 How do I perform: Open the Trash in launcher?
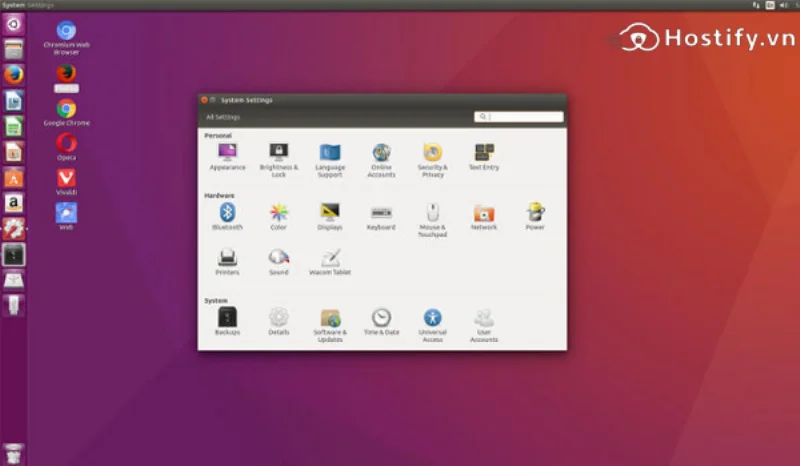pos(14,454)
